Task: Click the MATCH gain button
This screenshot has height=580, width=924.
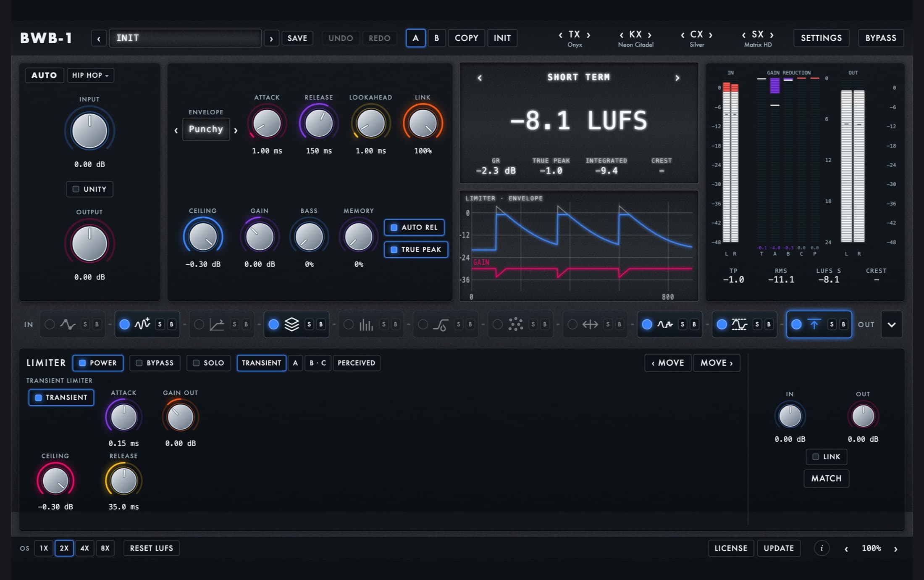Action: [826, 478]
